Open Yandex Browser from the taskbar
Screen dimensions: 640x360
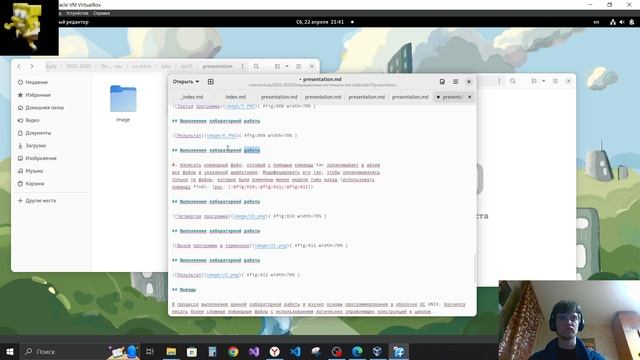pyautogui.click(x=275, y=351)
